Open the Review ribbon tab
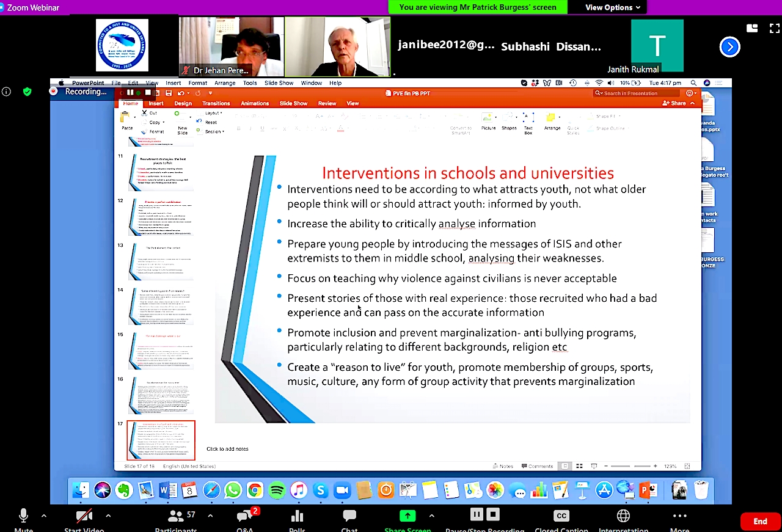The width and height of the screenshot is (782, 532). pos(327,103)
